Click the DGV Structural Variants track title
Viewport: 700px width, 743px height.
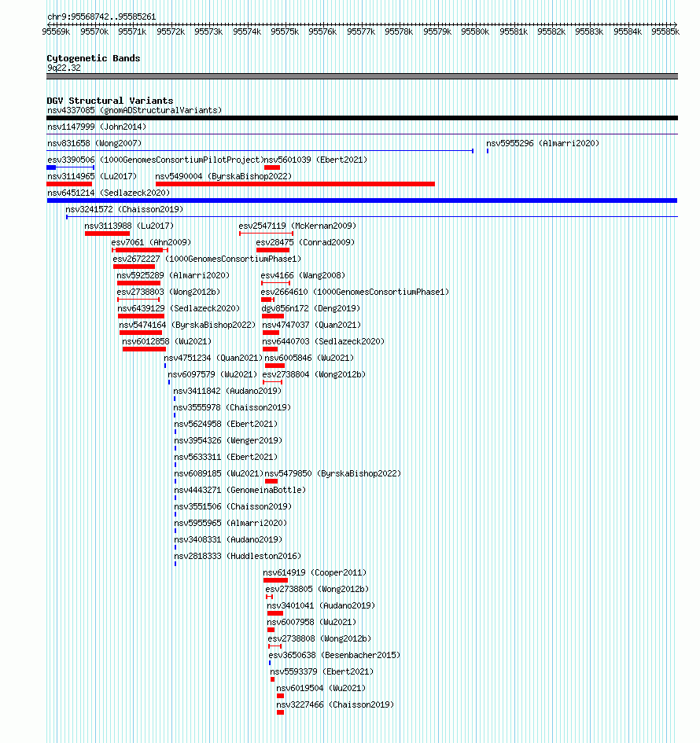click(x=110, y=101)
